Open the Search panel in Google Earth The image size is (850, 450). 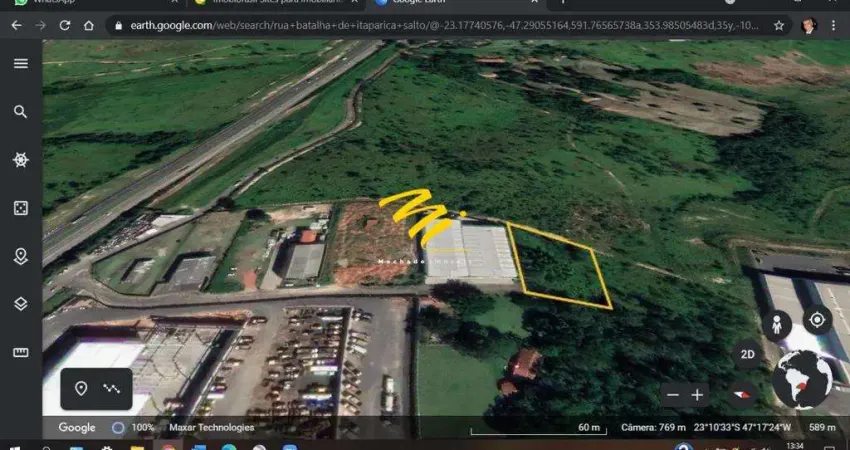[x=21, y=112]
